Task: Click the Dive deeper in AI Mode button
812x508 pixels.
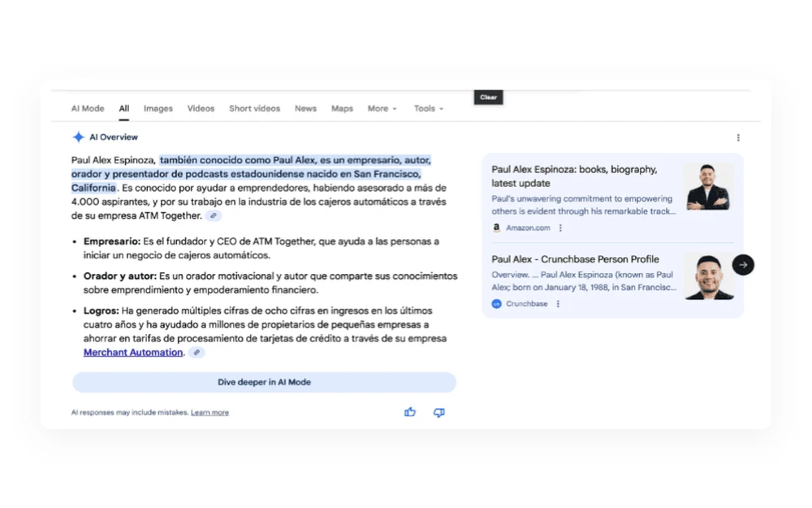Action: coord(264,382)
